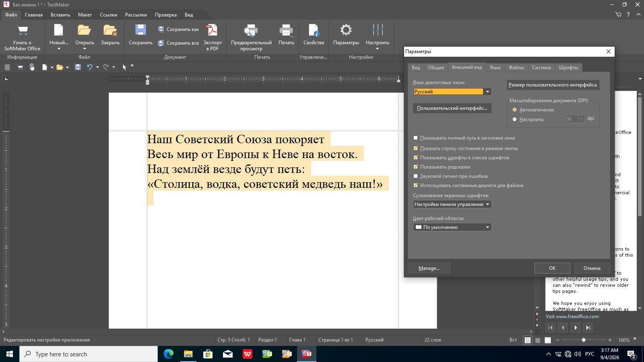Open document Properties icon

pos(314,30)
